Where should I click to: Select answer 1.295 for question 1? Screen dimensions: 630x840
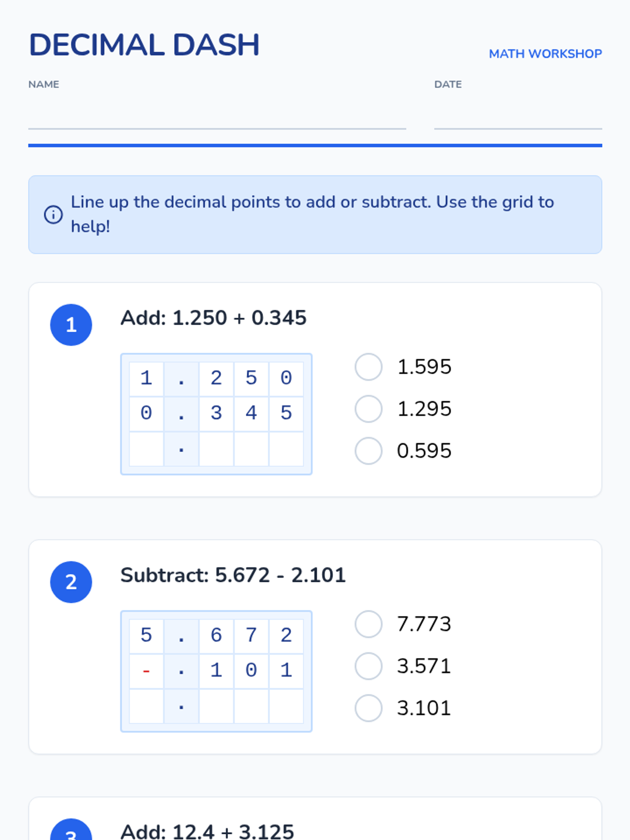click(369, 409)
